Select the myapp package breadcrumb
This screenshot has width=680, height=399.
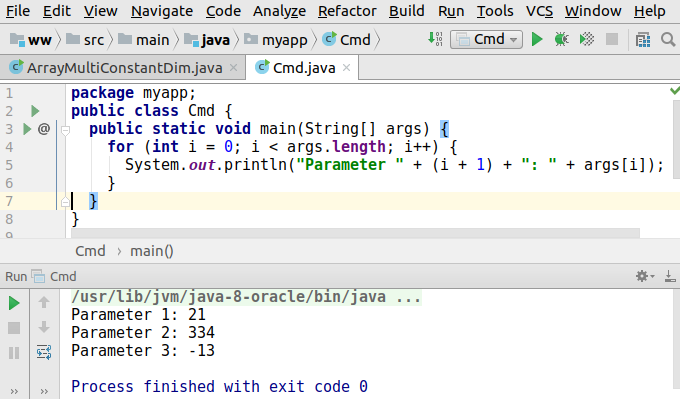tap(275, 40)
